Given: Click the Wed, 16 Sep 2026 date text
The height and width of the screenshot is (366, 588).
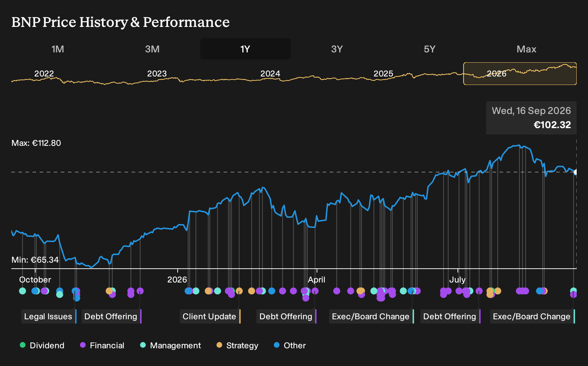Looking at the screenshot, I should click(531, 111).
